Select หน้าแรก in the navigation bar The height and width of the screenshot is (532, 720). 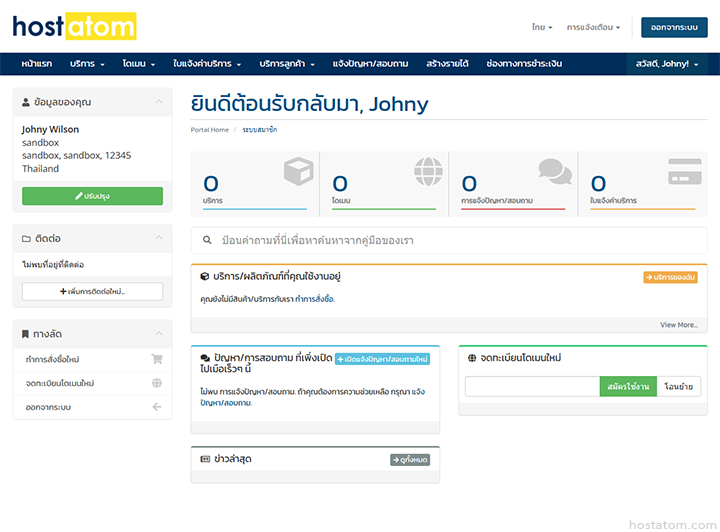[36, 64]
